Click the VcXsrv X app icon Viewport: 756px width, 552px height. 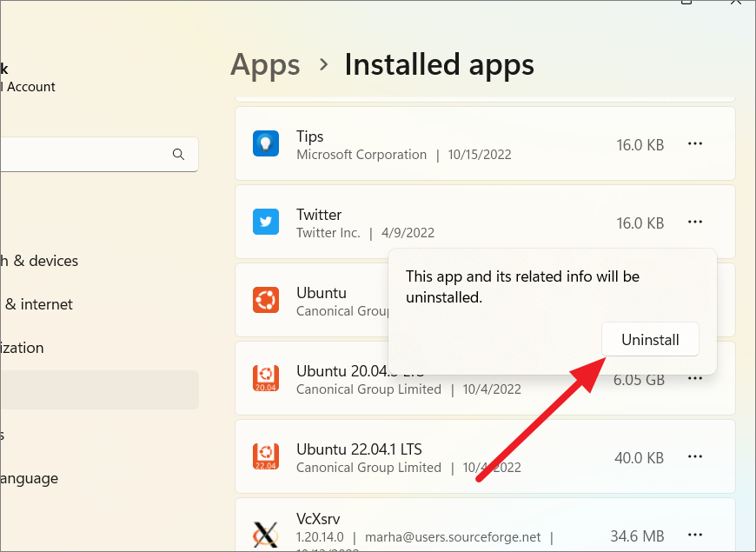point(266,534)
